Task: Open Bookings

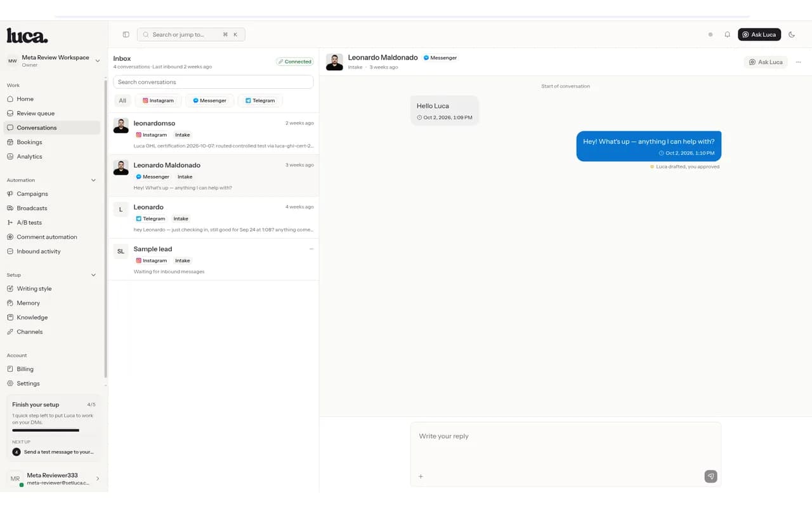Action: (x=52, y=142)
